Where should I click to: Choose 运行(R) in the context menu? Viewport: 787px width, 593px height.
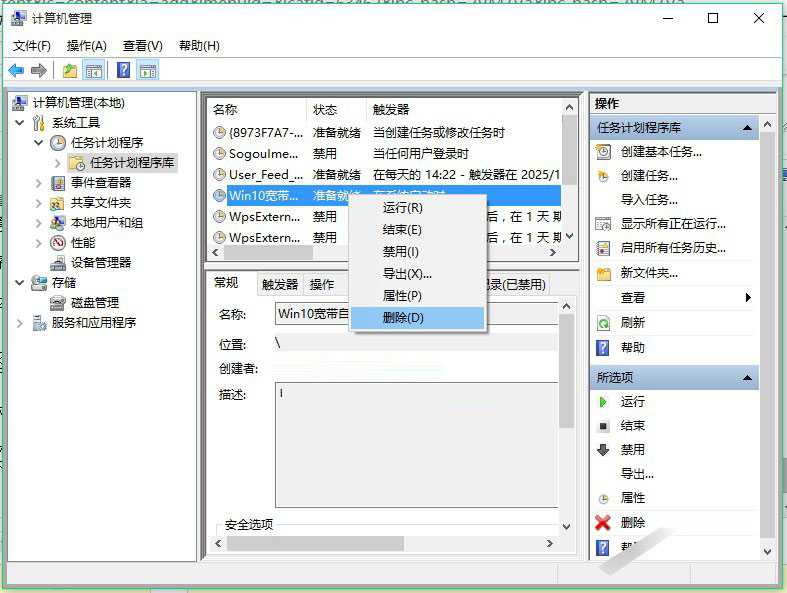tap(418, 207)
